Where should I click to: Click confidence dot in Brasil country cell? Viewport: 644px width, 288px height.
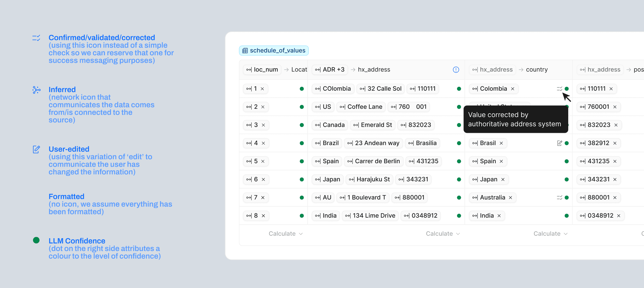[x=567, y=143]
